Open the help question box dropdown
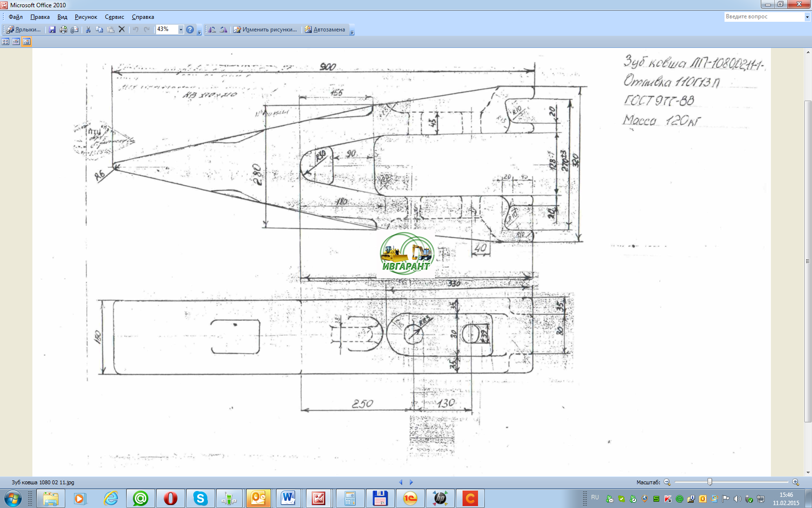 807,17
